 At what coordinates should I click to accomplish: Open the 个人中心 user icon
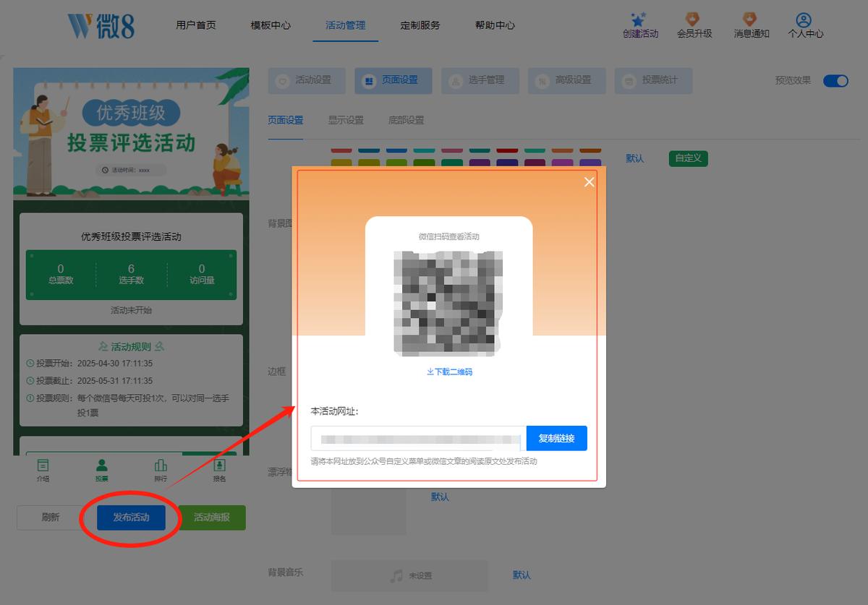[x=804, y=20]
